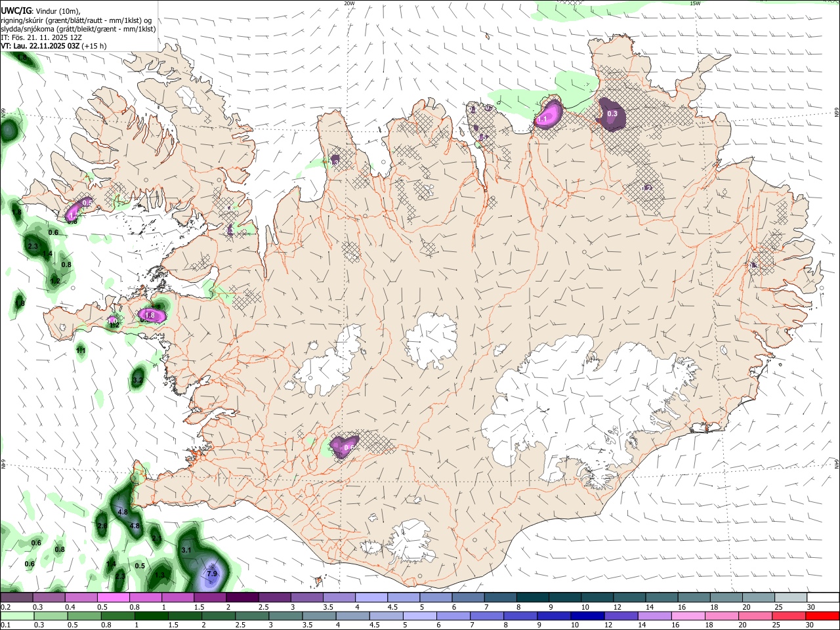Click the pale grey 25–30 snow legend swatch
The image size is (840, 630).
[791, 597]
